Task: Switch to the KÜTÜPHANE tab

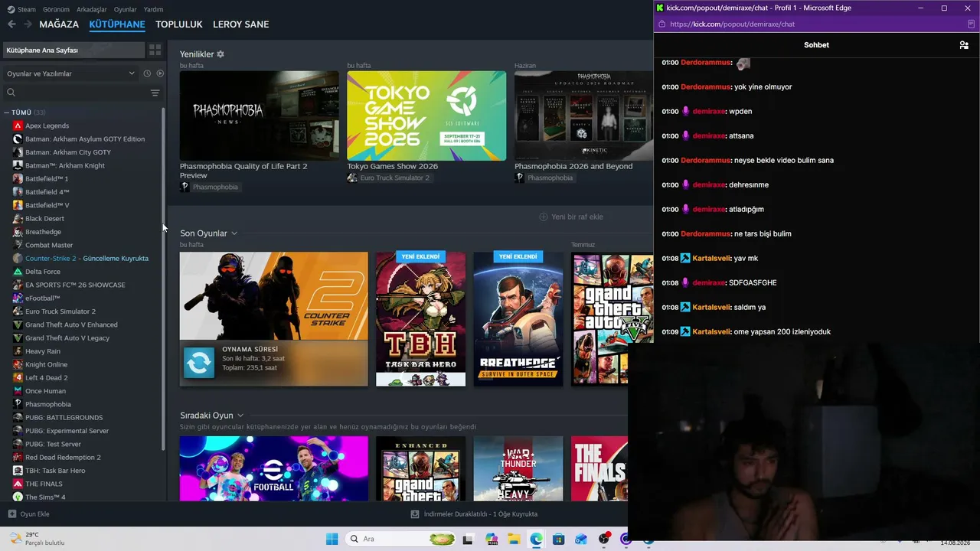Action: pos(117,24)
